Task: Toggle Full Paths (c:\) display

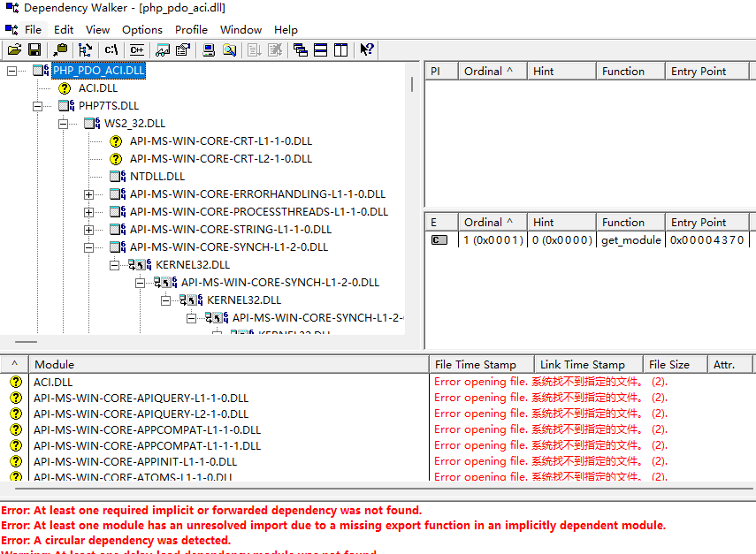Action: click(x=111, y=49)
